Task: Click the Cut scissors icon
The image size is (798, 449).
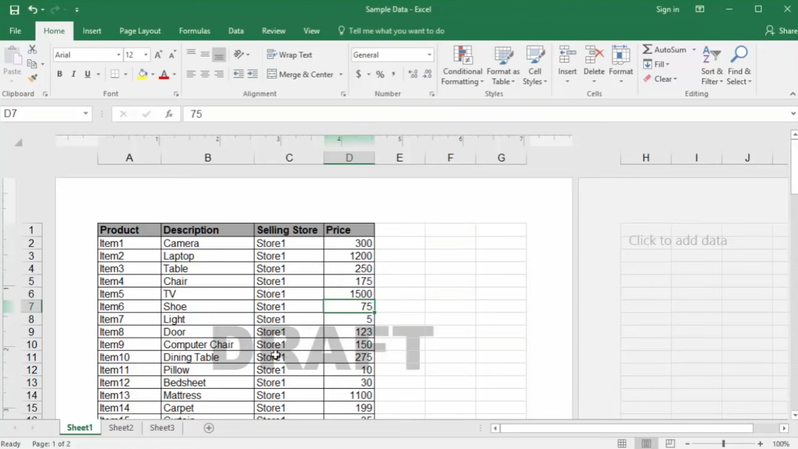Action: point(32,49)
